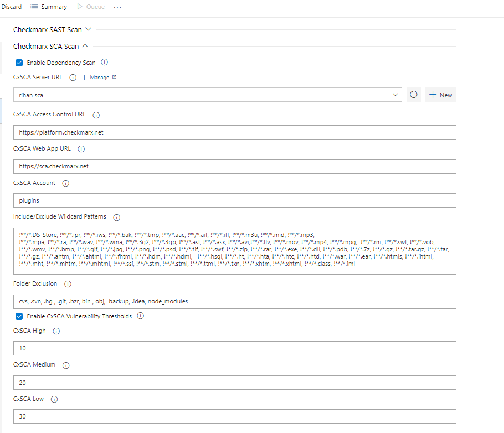Click the New button to add a connection
This screenshot has height=433, width=504.
(440, 95)
